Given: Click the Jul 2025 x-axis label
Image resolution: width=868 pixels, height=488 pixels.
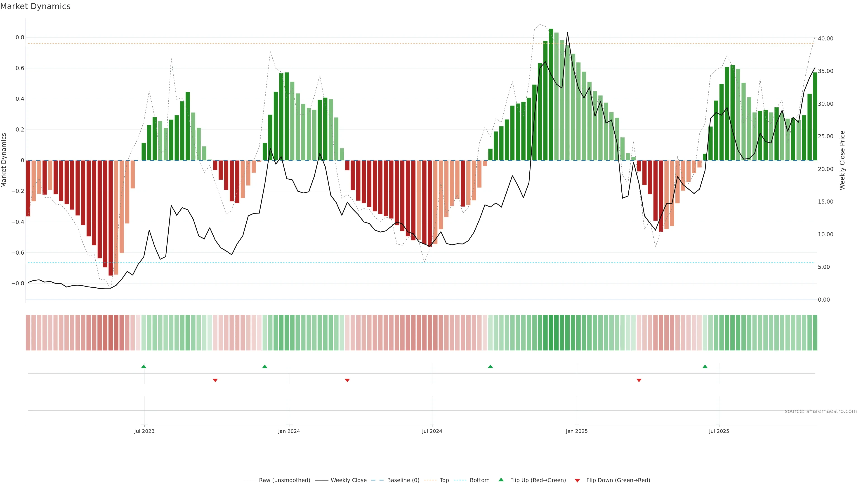Looking at the screenshot, I should pyautogui.click(x=719, y=431).
